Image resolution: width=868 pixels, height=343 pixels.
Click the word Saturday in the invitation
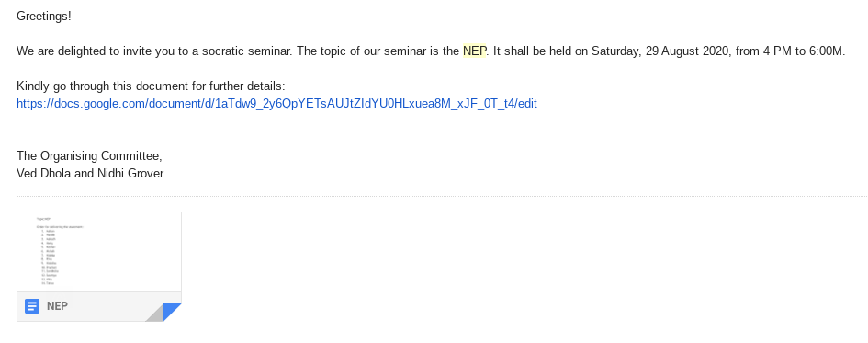coord(615,51)
